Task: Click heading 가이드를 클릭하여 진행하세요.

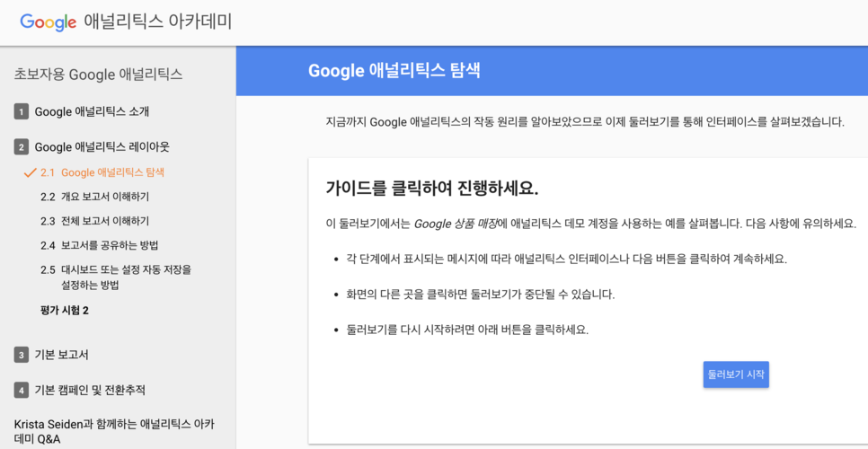Action: tap(432, 188)
